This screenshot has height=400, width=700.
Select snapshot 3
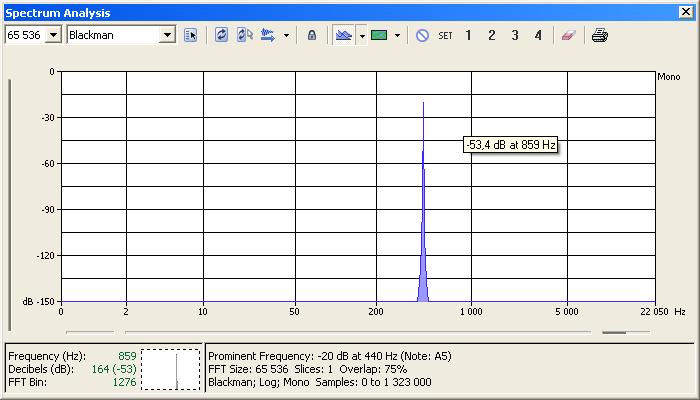point(515,35)
